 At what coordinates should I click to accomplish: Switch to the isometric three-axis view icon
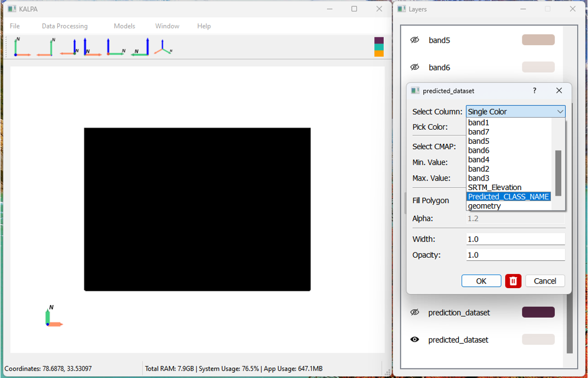[163, 47]
